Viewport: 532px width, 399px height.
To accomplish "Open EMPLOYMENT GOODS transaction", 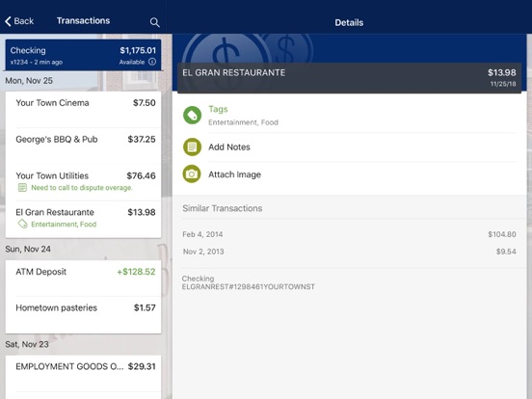I will [84, 373].
